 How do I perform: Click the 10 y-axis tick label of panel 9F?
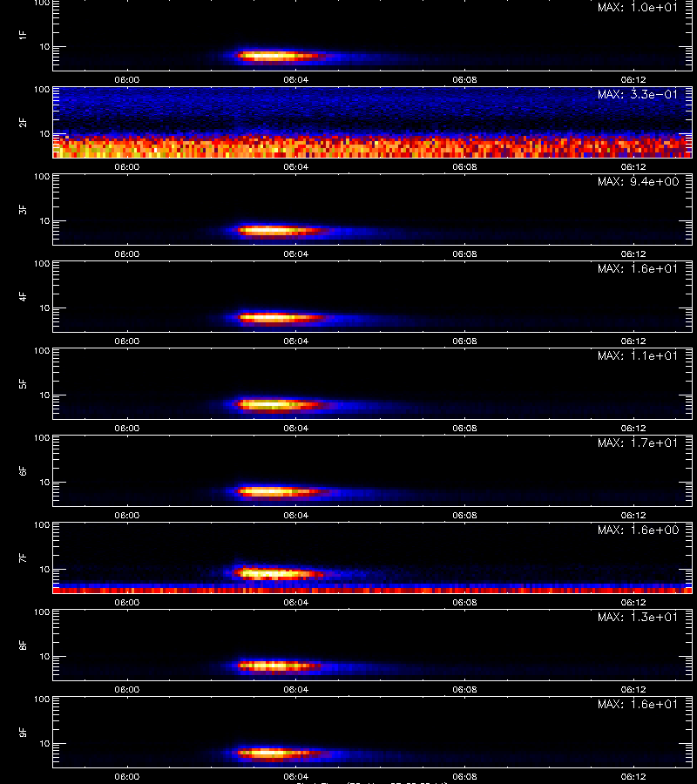pos(45,744)
